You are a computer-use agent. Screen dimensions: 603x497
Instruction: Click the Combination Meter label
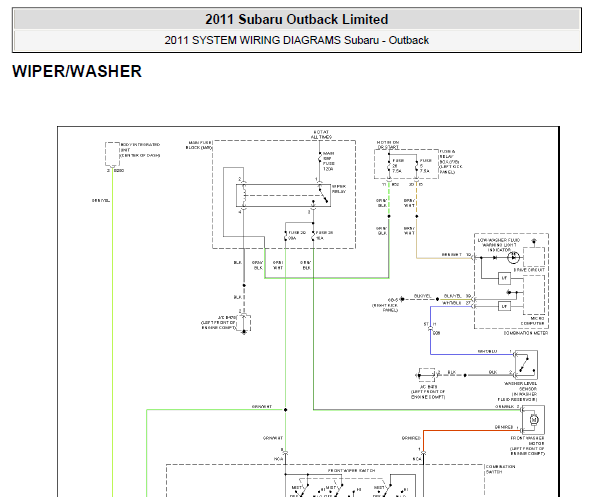526,333
